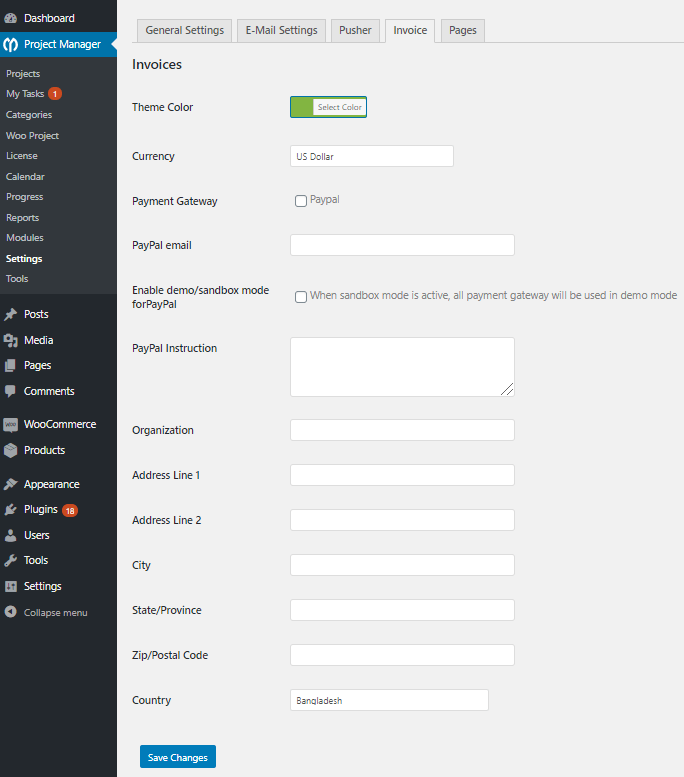
Task: Click the WooCommerce woo icon
Action: (x=10, y=425)
